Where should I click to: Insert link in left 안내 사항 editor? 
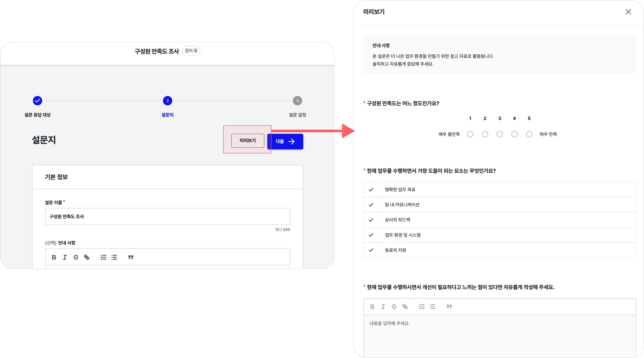pyautogui.click(x=87, y=257)
